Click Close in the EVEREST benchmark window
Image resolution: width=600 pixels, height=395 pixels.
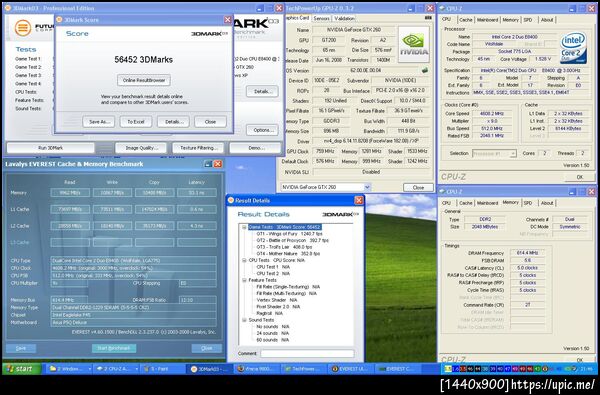207,348
